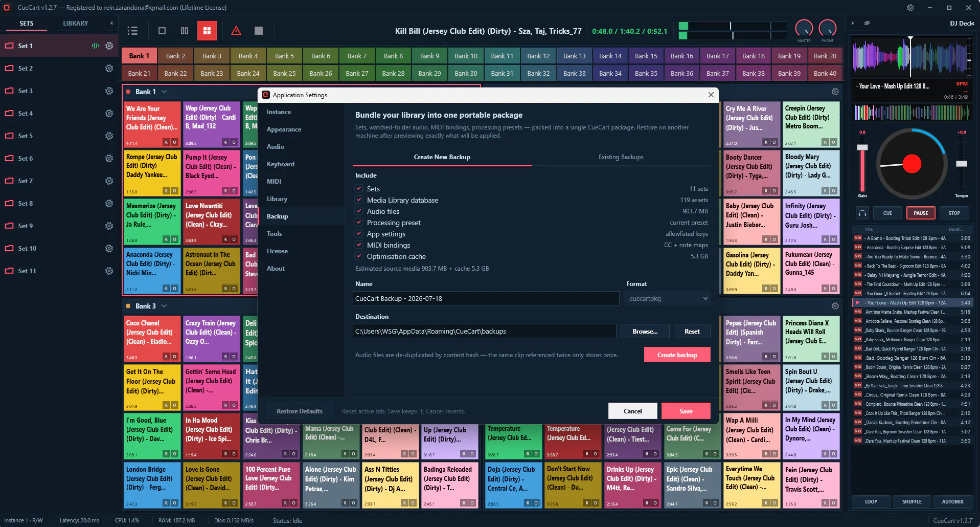The height and width of the screenshot is (527, 980).
Task: Open settings gear for Set 1
Action: [109, 46]
